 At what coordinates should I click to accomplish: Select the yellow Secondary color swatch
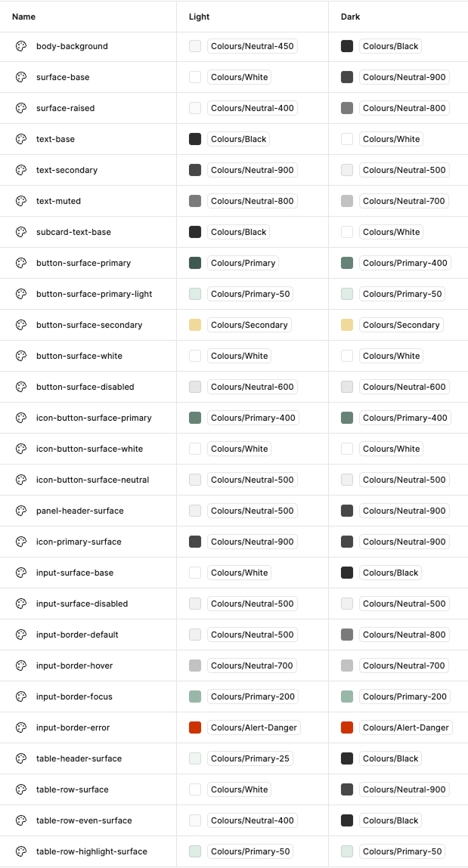pos(195,325)
